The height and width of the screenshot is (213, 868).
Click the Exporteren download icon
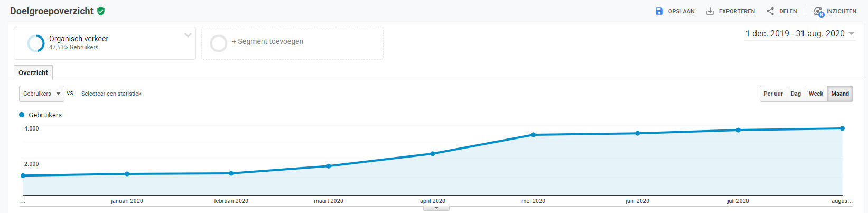point(710,11)
